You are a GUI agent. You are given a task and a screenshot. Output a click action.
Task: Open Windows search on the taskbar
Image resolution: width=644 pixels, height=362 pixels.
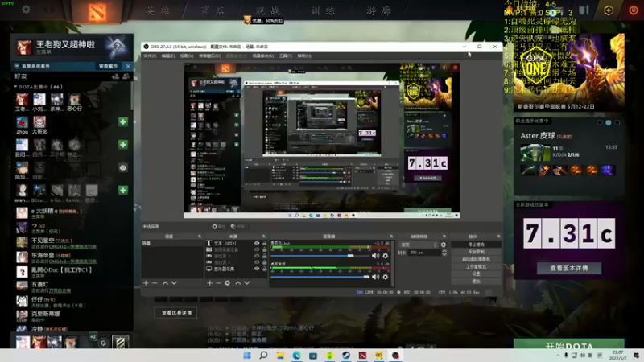pos(264,355)
